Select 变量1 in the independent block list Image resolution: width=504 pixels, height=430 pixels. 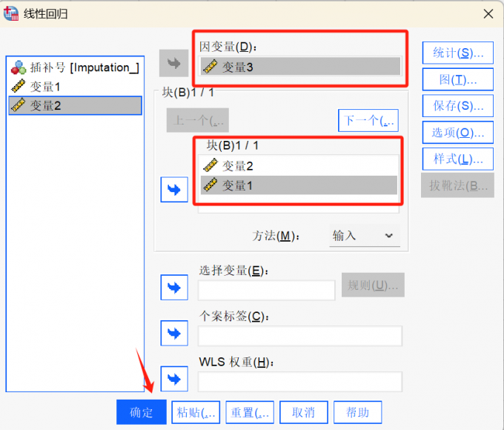point(298,185)
